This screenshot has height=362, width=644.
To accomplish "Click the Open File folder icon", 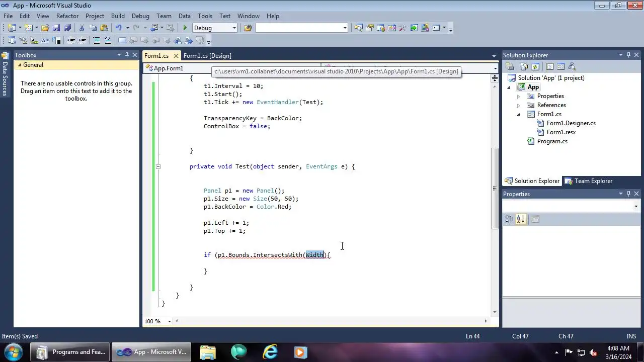I will 45,28.
